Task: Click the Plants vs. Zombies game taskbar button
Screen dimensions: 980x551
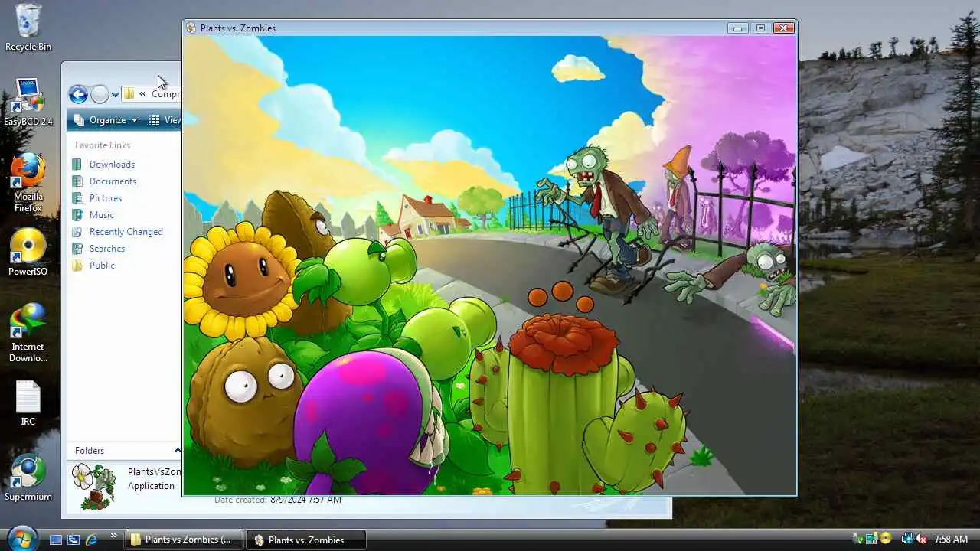Action: pyautogui.click(x=307, y=540)
